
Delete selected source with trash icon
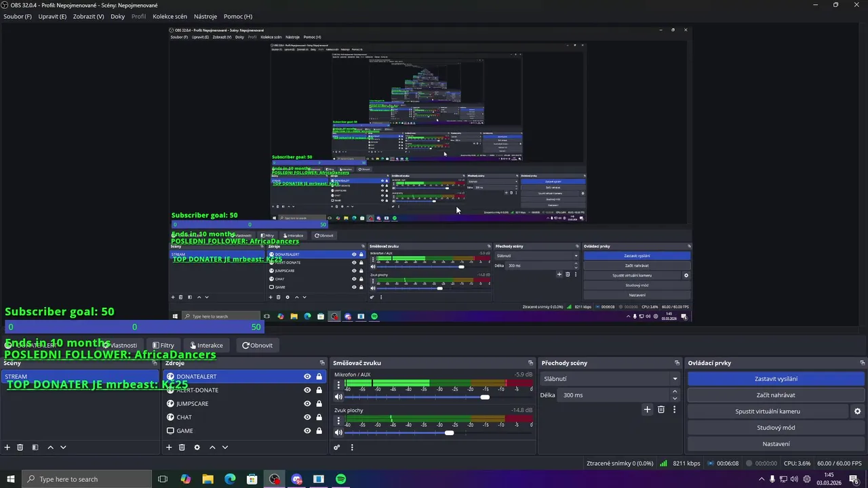tap(182, 447)
